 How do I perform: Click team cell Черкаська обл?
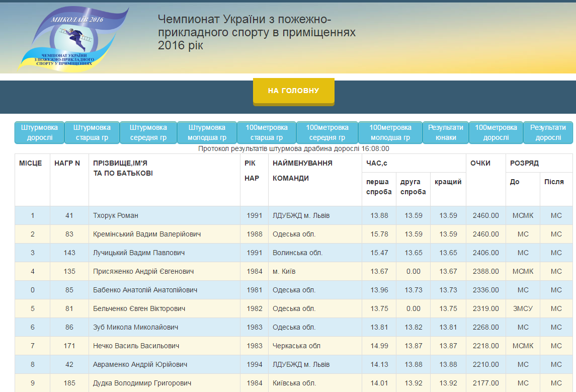tap(296, 346)
